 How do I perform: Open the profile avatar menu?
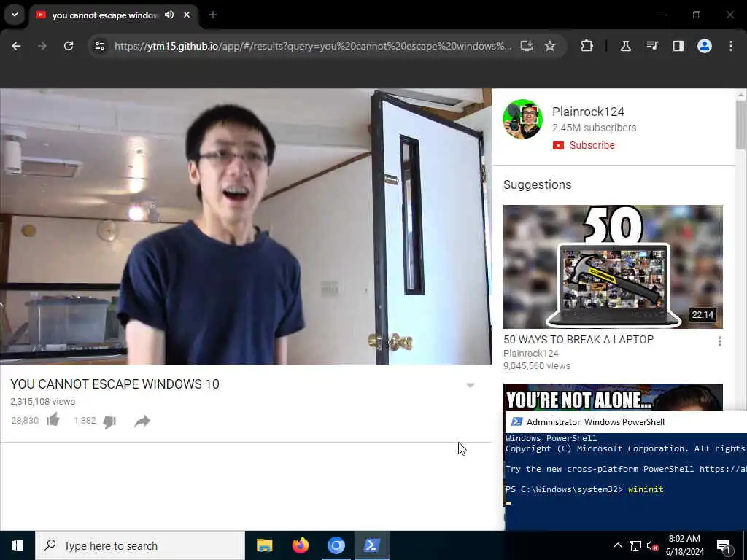(705, 46)
